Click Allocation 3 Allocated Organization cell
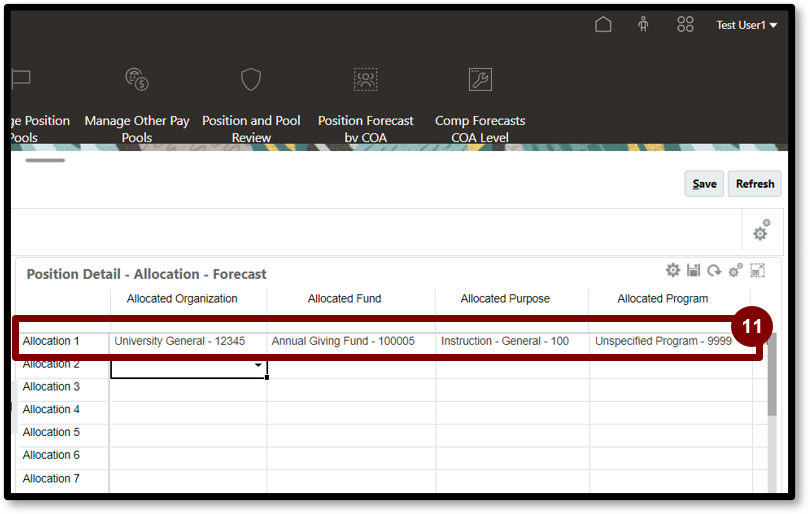This screenshot has width=810, height=514. (188, 391)
